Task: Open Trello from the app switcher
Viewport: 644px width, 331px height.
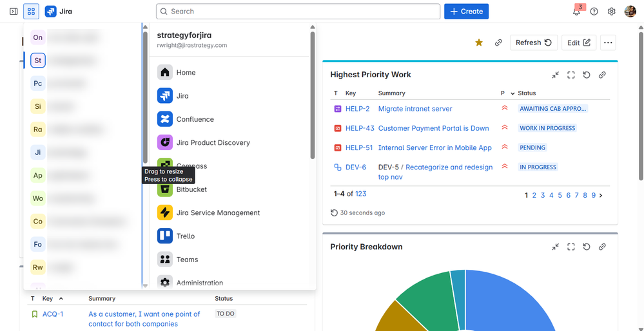Action: coord(186,236)
